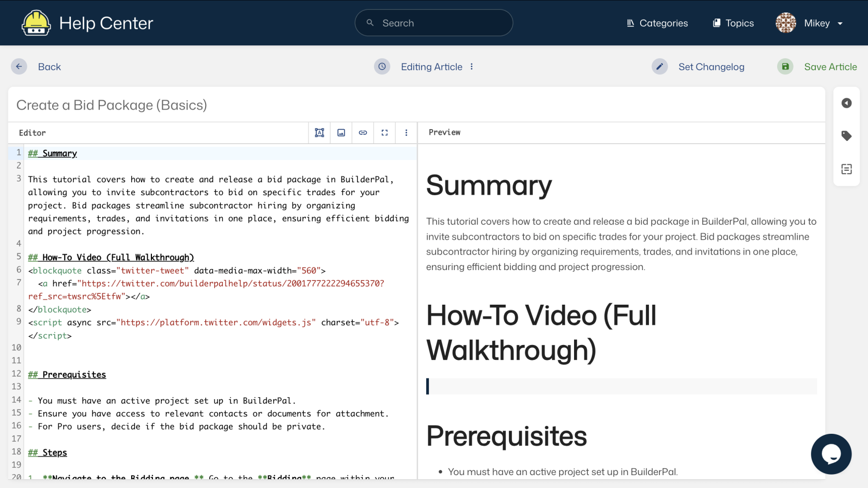Click the insert link icon in editor toolbar

click(x=363, y=133)
